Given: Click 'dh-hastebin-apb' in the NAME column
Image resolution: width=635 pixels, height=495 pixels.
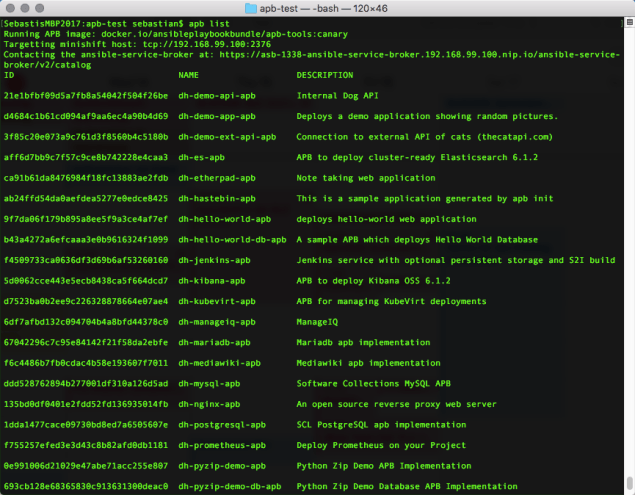Looking at the screenshot, I should pos(217,198).
